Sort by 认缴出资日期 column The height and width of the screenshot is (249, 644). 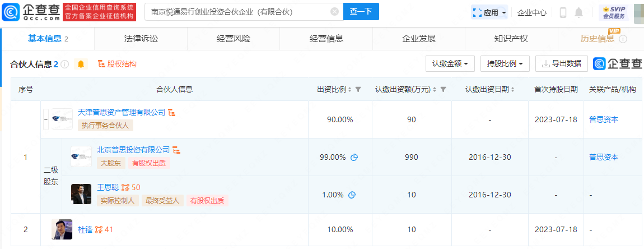(513, 89)
